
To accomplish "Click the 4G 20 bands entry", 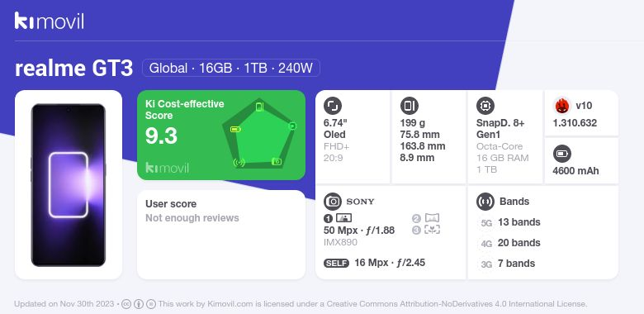I will pos(509,243).
